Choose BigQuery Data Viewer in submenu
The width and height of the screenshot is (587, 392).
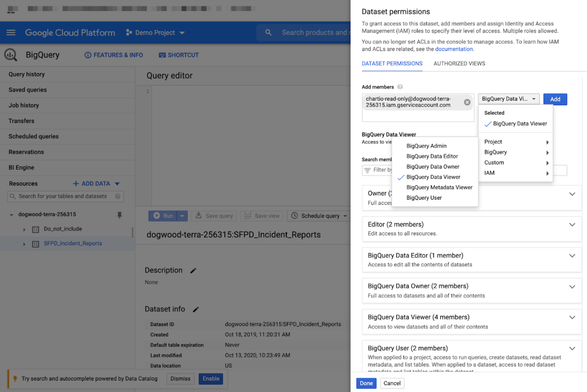[x=435, y=177]
